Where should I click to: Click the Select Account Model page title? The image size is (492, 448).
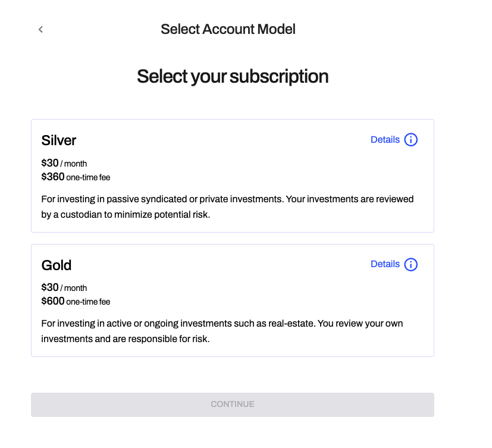(228, 29)
